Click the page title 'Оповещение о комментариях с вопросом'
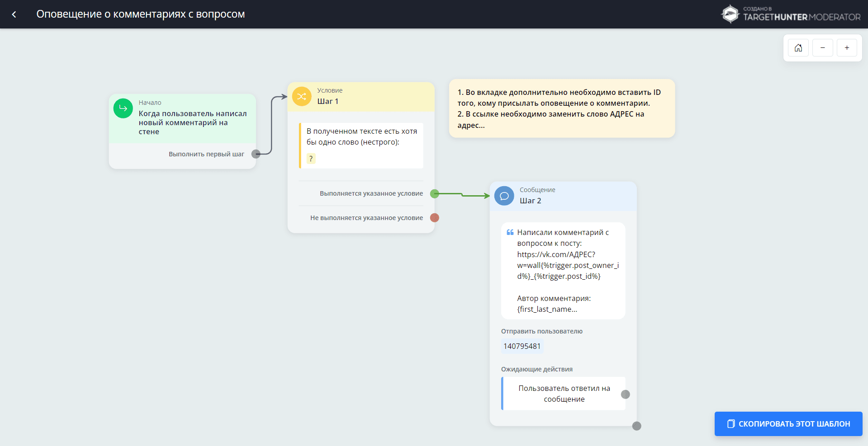The image size is (868, 446). click(140, 14)
